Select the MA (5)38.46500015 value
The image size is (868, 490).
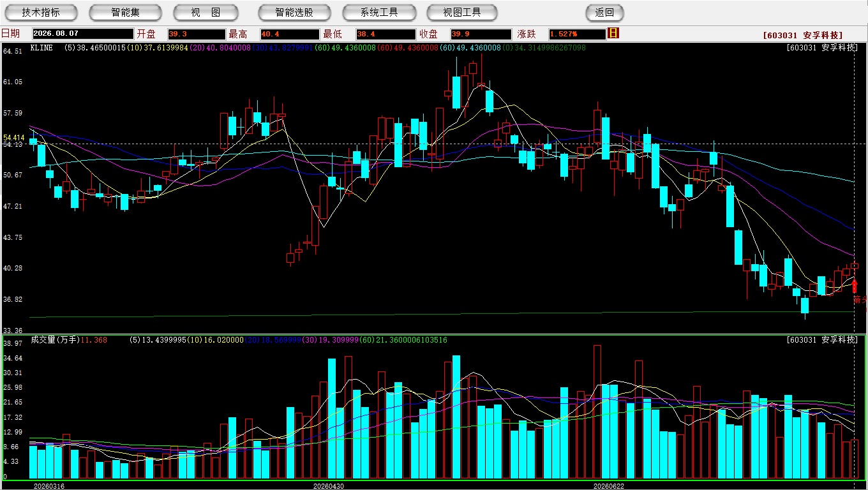pos(95,48)
